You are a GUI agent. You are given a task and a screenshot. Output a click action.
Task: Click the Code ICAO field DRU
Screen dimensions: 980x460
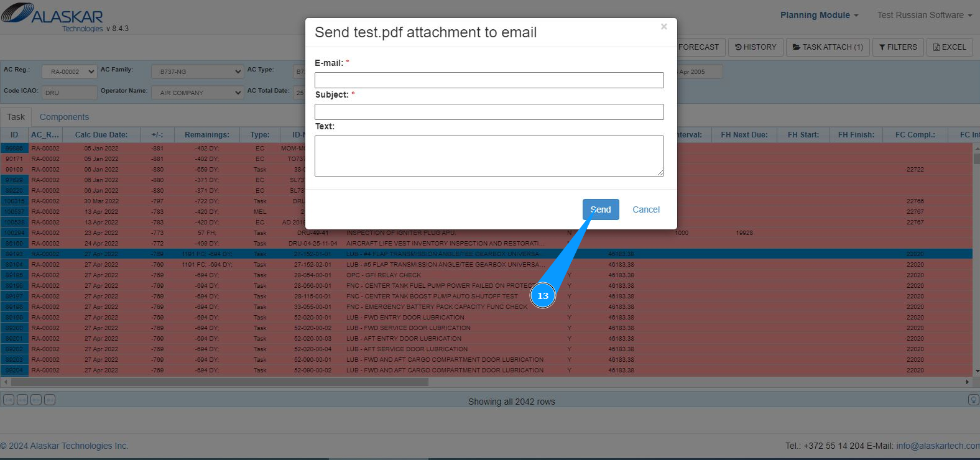coord(69,93)
